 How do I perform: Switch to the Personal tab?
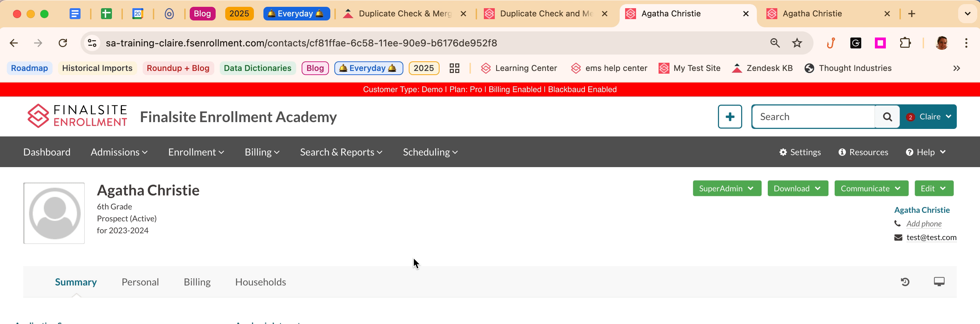(140, 282)
